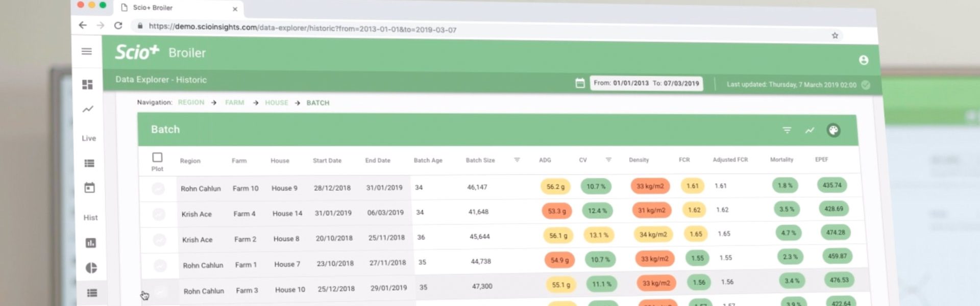Toggle plot for Farm 10 House 9 row
Screen dimensions: 980x306
pos(158,189)
